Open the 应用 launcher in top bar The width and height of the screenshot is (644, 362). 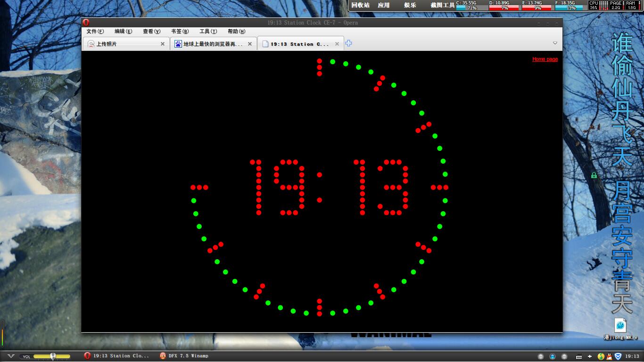384,5
